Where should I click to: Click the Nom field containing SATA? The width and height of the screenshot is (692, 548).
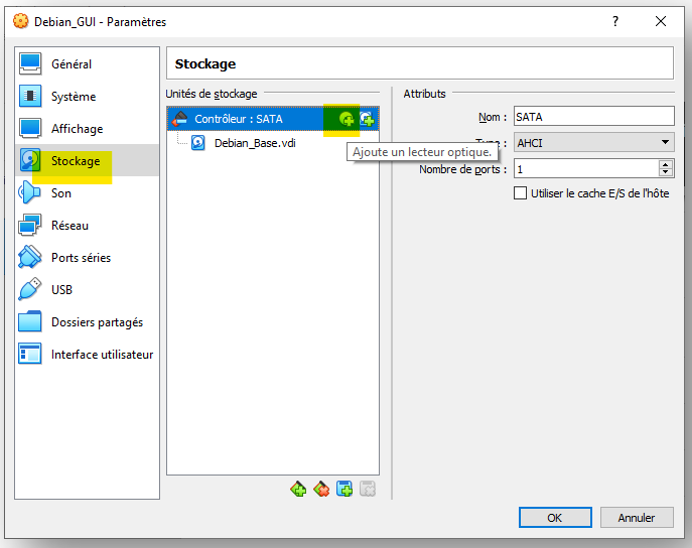click(594, 116)
